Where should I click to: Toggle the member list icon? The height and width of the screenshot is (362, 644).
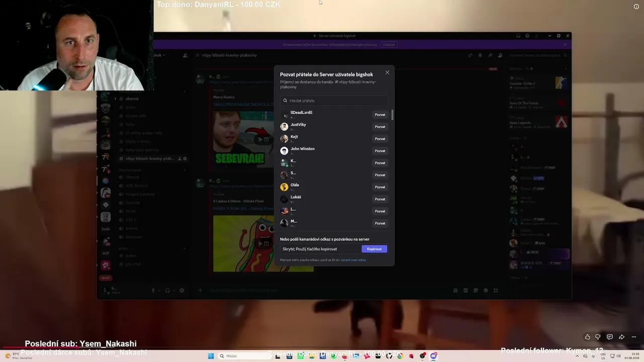pyautogui.click(x=500, y=55)
